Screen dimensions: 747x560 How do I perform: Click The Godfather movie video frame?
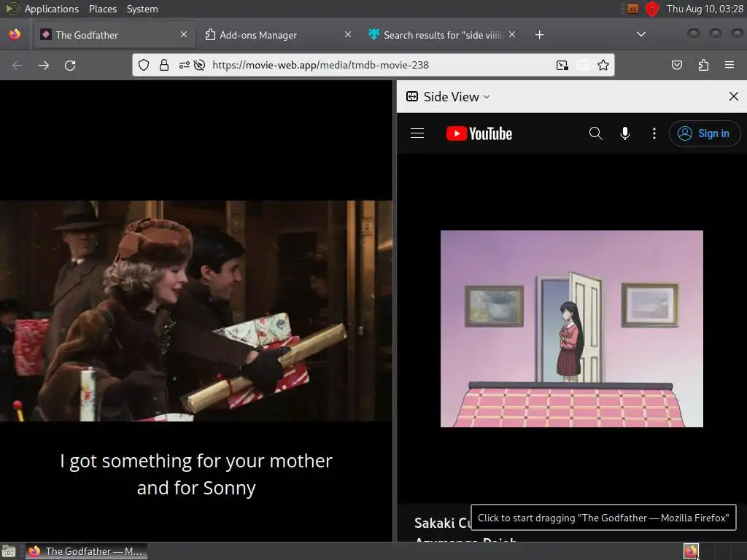(x=196, y=311)
